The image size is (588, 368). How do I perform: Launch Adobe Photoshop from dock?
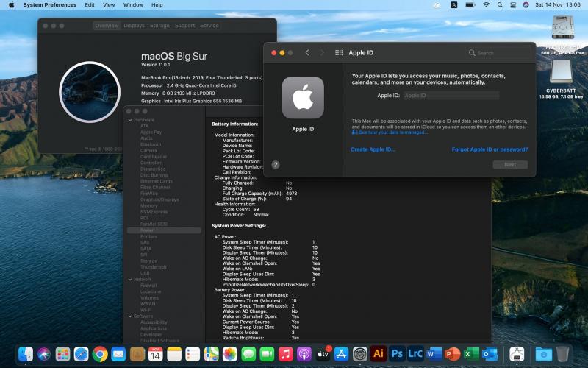(397, 354)
